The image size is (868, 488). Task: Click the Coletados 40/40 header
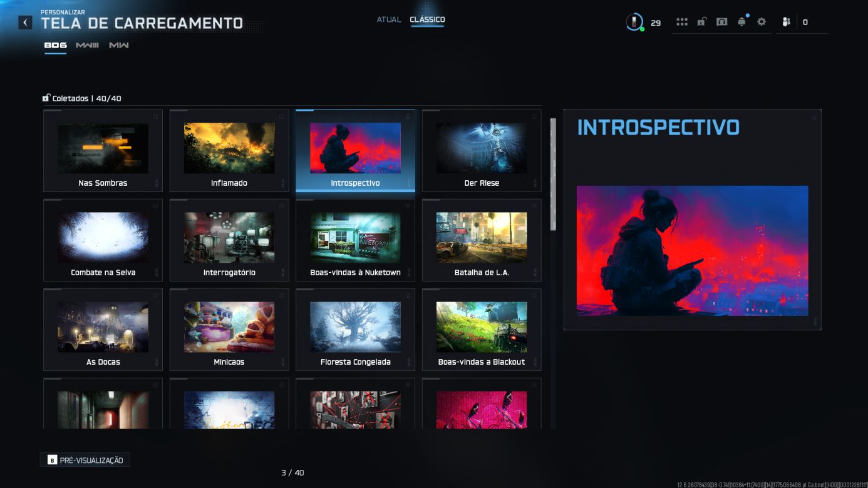click(82, 98)
